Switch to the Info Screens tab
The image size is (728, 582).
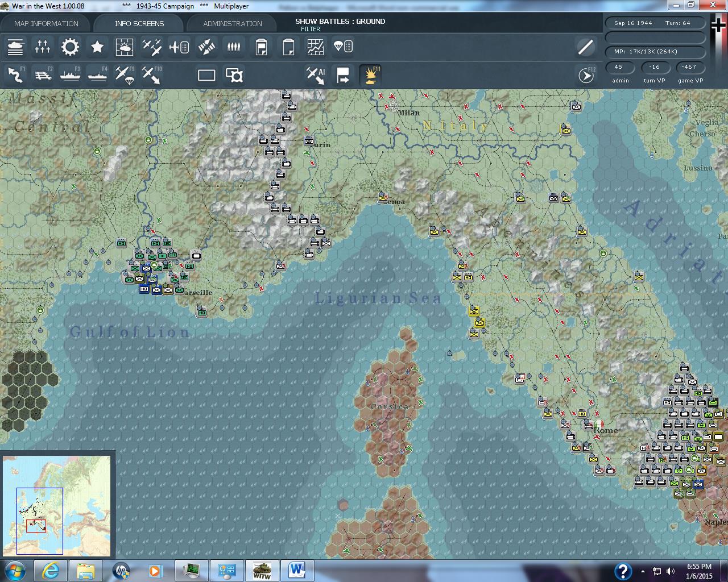point(139,23)
